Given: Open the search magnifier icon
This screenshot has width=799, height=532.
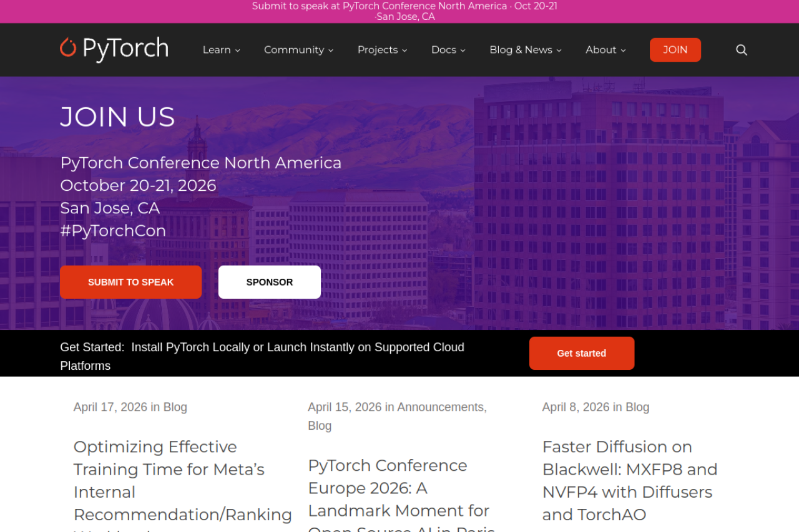Looking at the screenshot, I should tap(742, 50).
